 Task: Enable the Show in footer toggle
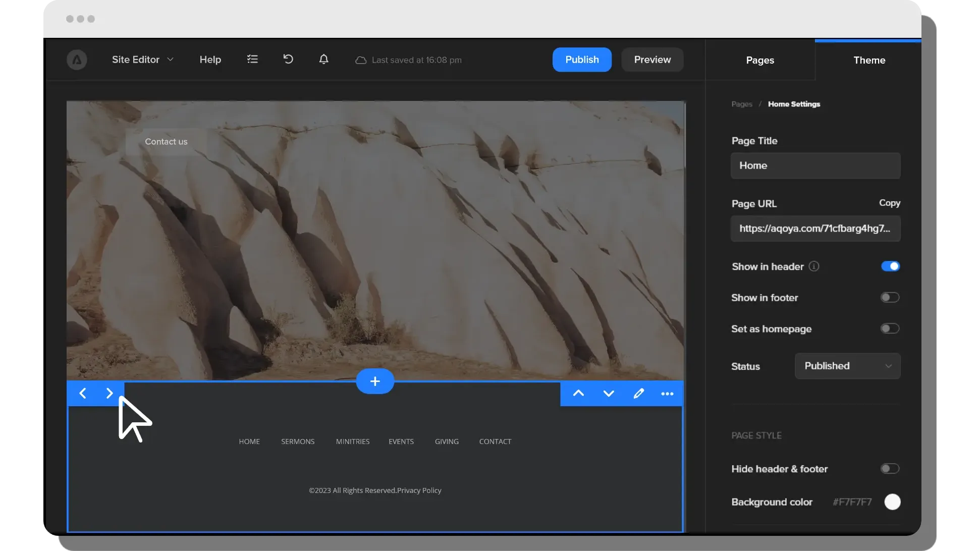point(890,298)
